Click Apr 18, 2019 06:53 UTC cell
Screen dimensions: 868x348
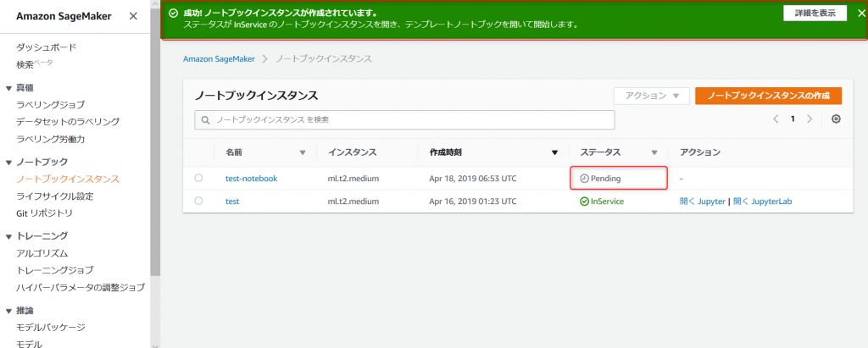point(473,178)
